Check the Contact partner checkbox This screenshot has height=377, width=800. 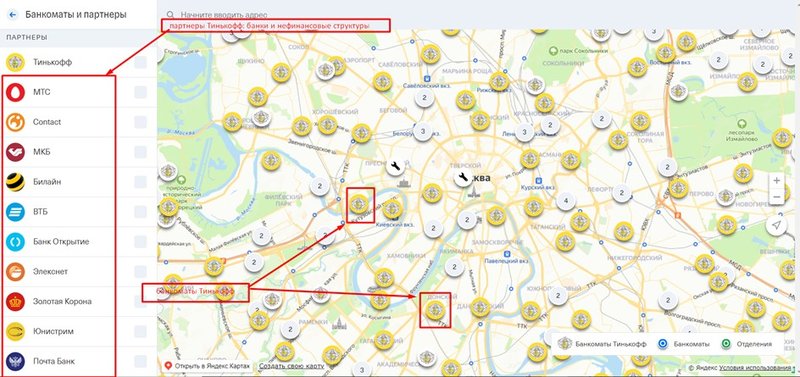point(140,122)
